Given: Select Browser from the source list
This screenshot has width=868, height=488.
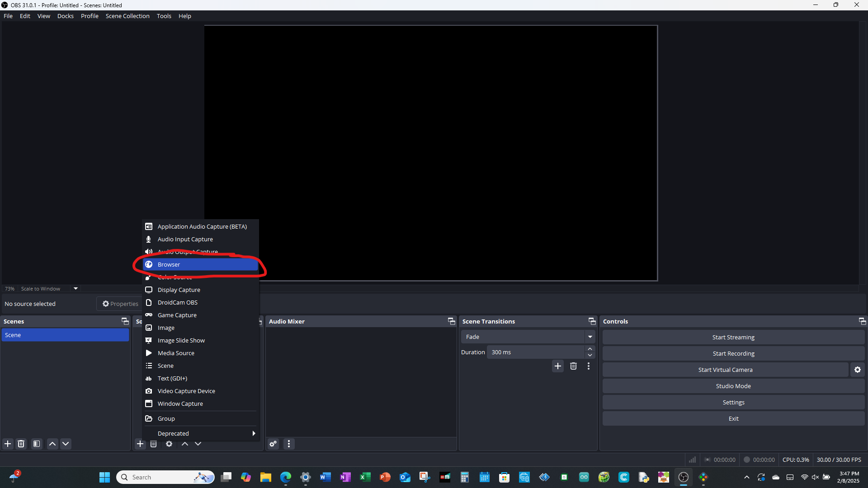Looking at the screenshot, I should tap(168, 264).
